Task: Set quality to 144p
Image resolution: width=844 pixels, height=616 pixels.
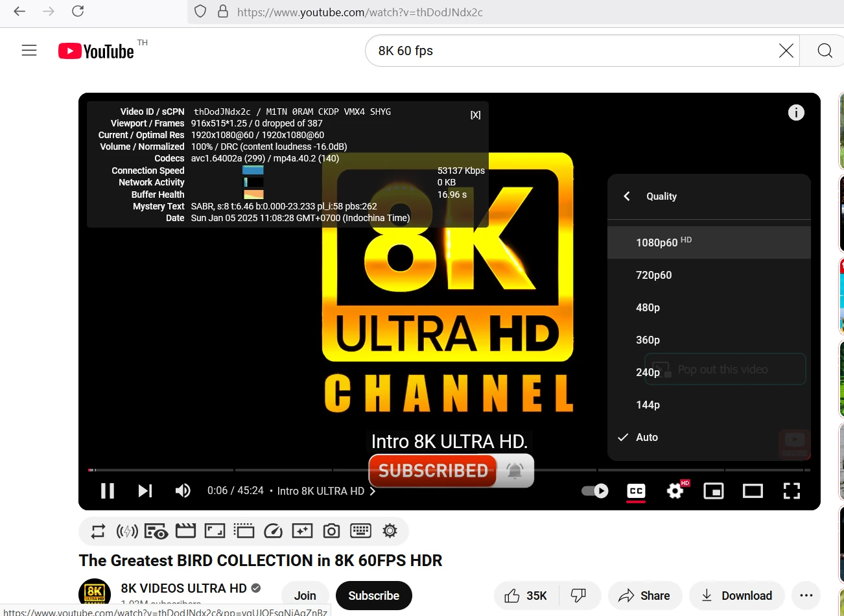Action: (709, 405)
